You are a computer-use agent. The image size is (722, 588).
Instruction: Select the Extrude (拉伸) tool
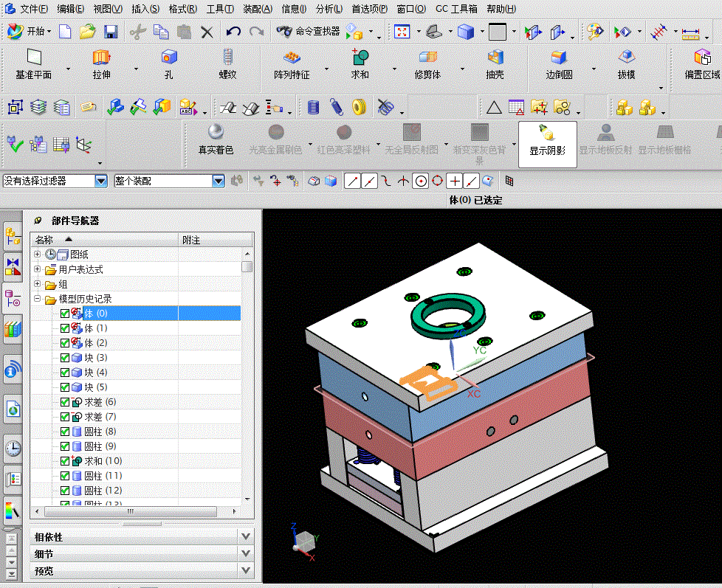[101, 64]
